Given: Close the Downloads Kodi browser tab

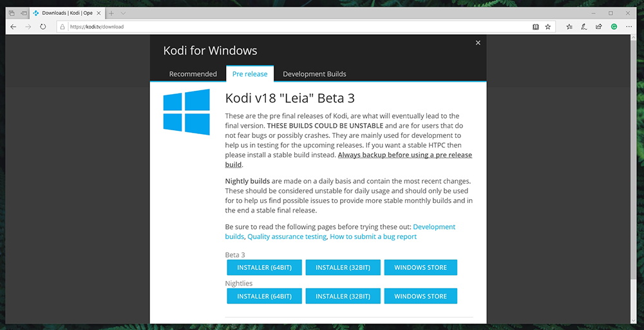Looking at the screenshot, I should pyautogui.click(x=99, y=13).
